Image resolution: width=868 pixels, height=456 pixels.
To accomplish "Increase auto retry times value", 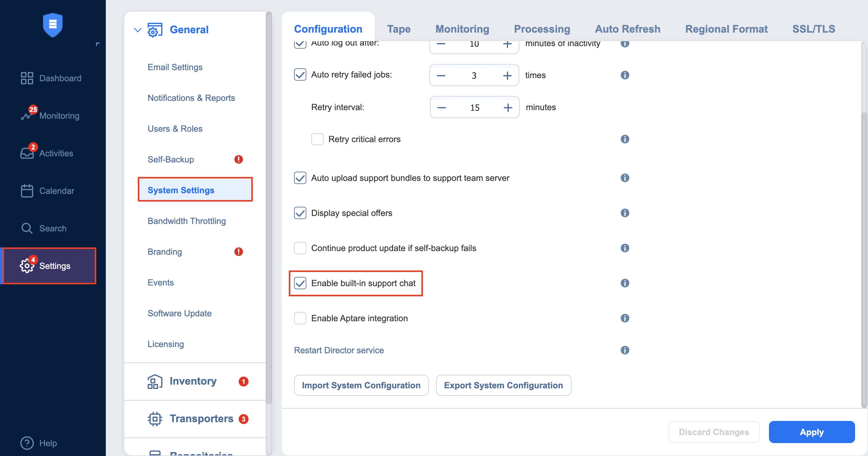I will pyautogui.click(x=507, y=75).
